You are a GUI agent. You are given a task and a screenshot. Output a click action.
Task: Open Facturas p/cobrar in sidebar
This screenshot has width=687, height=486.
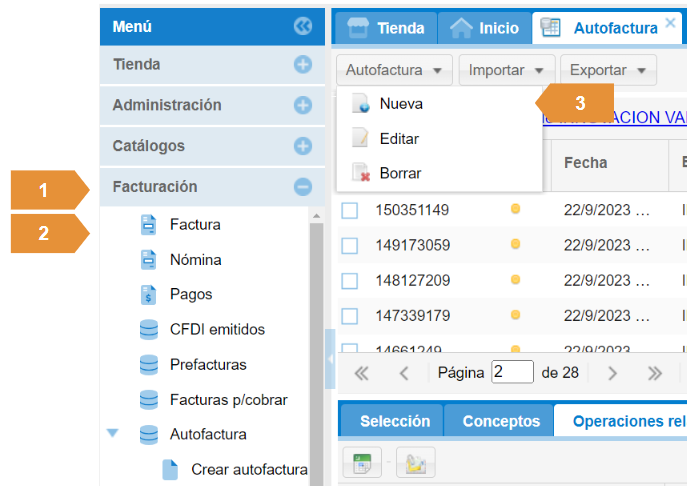pyautogui.click(x=228, y=400)
